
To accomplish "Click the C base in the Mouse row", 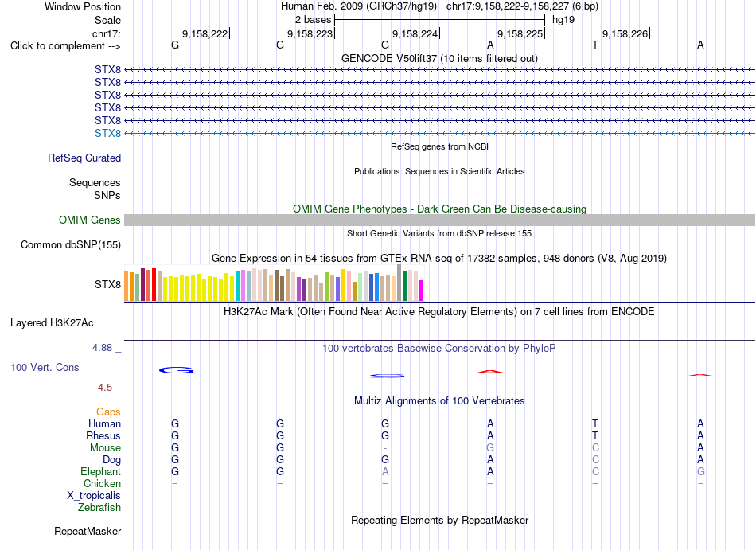I will [x=595, y=448].
